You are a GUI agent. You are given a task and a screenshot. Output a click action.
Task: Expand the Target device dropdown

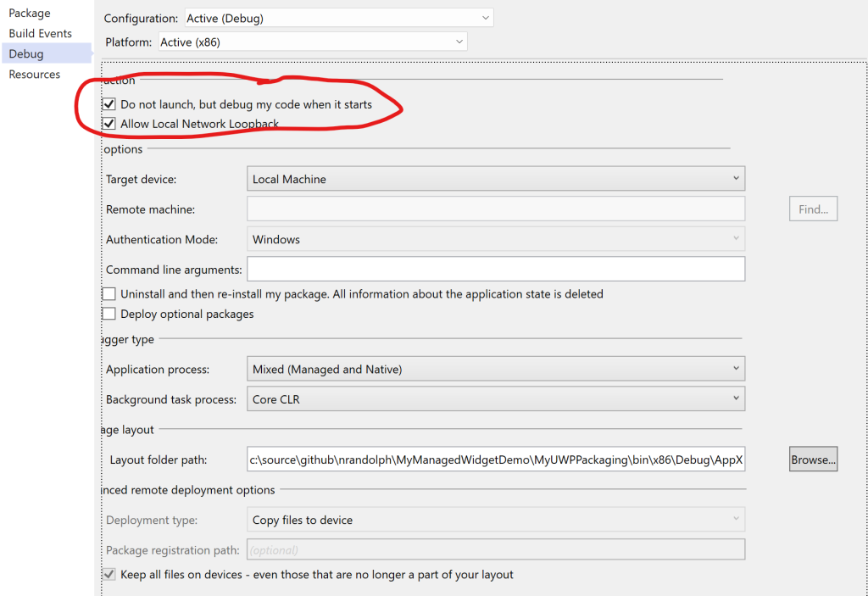click(x=496, y=179)
